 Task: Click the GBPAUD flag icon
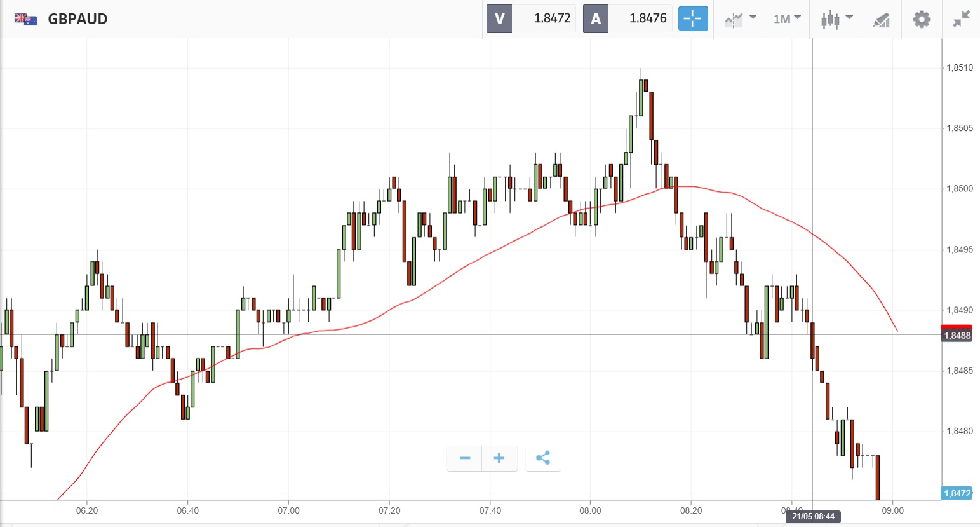point(25,19)
